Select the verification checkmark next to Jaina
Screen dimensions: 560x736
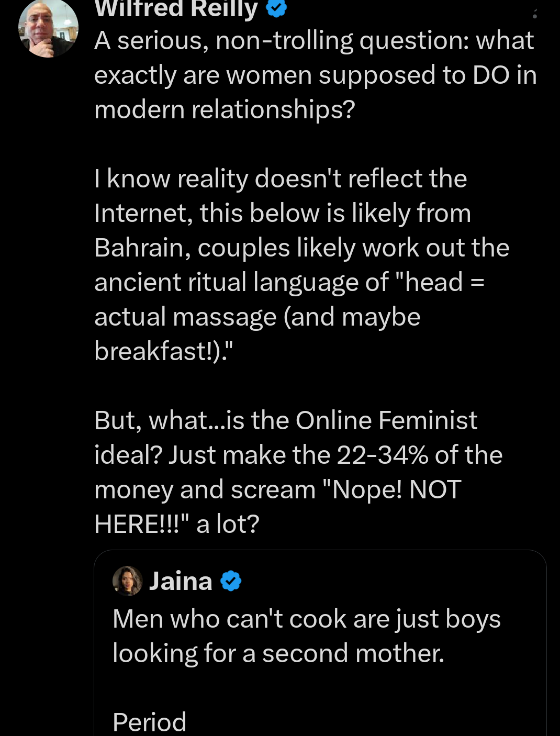pos(230,580)
